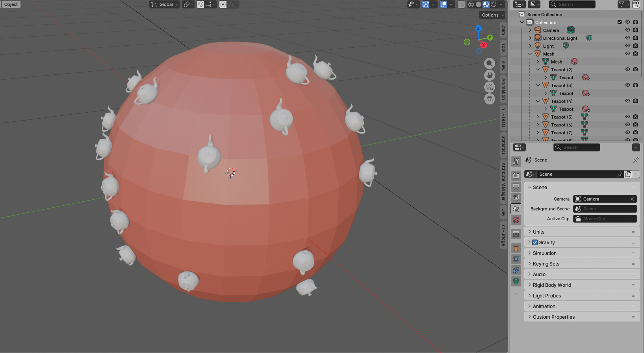Toggle the Collection exclude checkbox
Viewport: 644px width, 353px height.
[x=620, y=22]
